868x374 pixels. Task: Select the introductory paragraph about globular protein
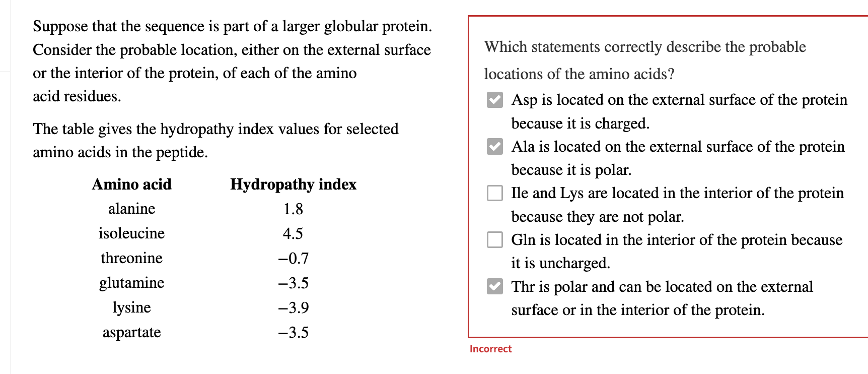232,60
